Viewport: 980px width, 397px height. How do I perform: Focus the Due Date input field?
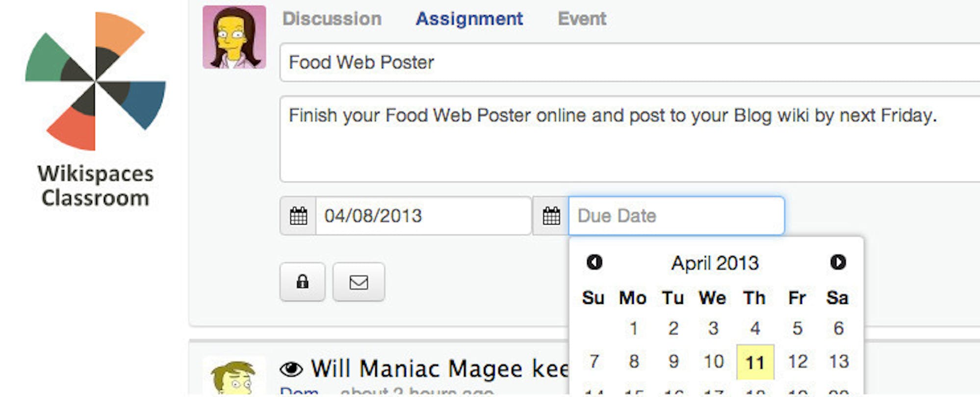pos(676,216)
